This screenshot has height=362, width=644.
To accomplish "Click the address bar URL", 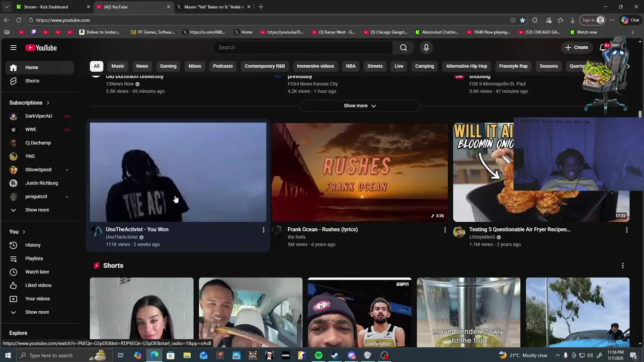I will point(63,20).
